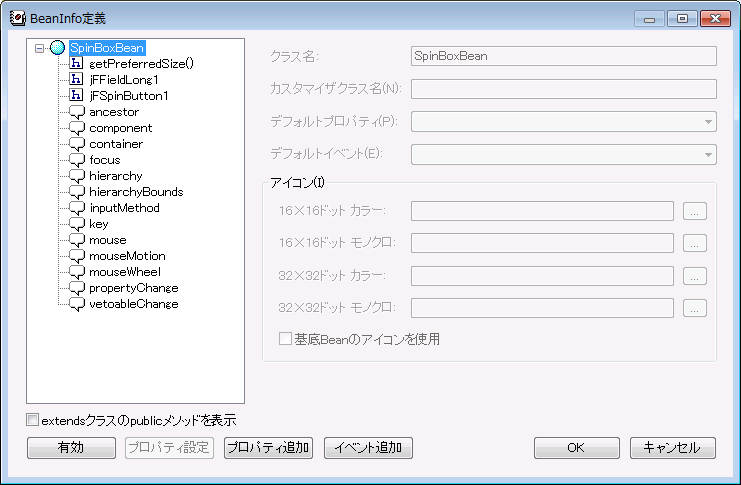Viewport: 741px width, 485px height.
Task: Click the イベント追加 button
Action: point(368,448)
